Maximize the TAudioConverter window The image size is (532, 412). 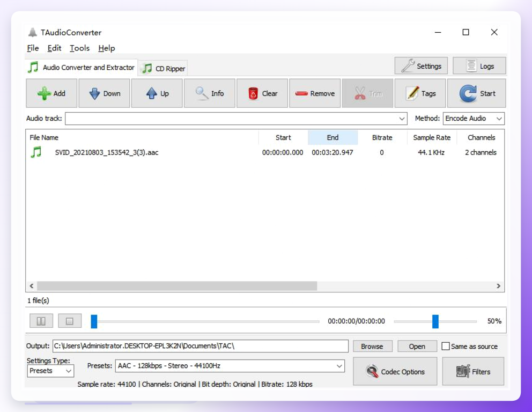tap(466, 32)
